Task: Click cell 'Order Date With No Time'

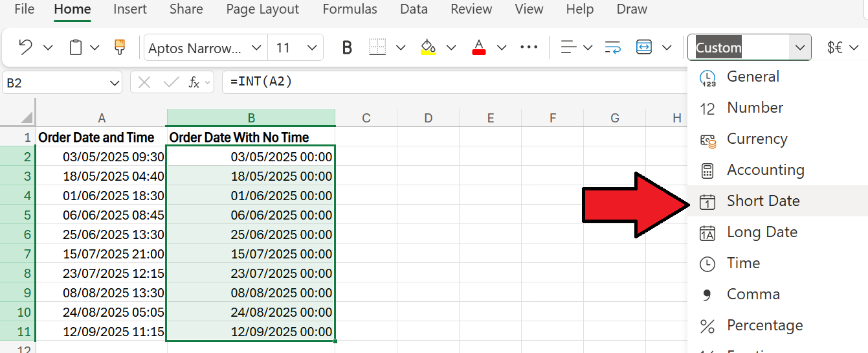Action: (251, 137)
